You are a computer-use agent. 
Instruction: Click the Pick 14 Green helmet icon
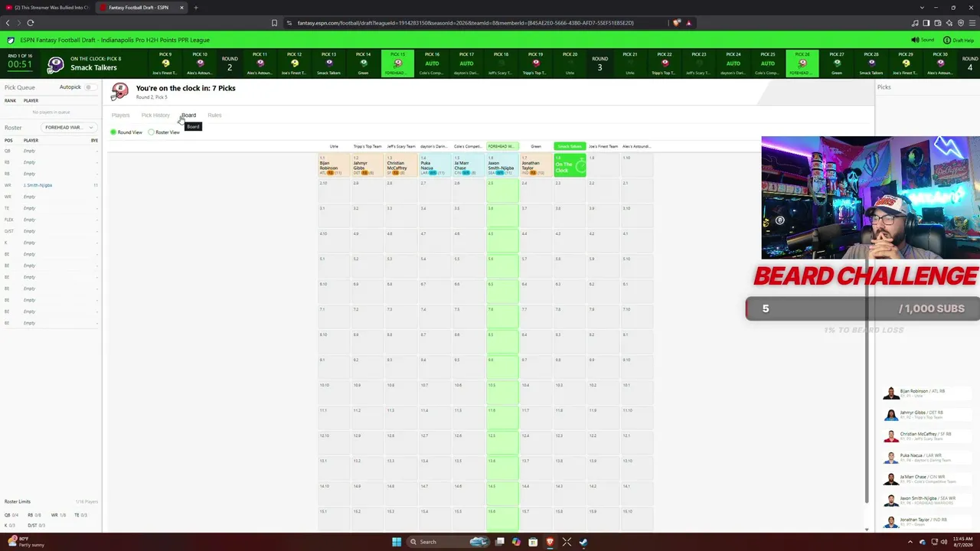coord(363,64)
